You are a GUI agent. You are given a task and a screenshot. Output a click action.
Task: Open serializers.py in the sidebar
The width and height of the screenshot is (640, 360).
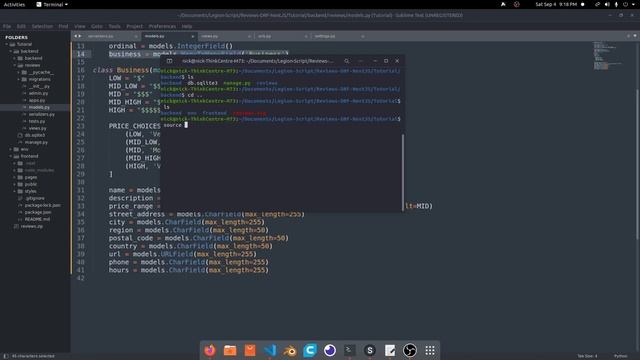pos(42,114)
